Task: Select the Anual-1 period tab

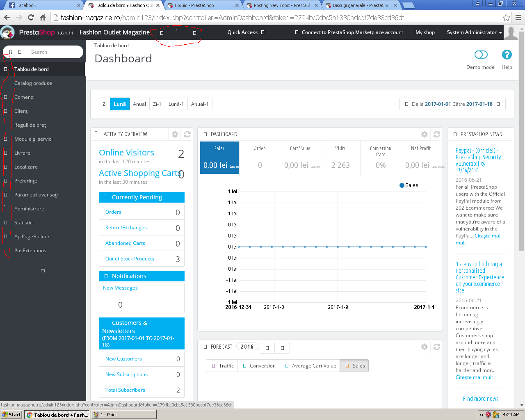Action: coord(200,104)
